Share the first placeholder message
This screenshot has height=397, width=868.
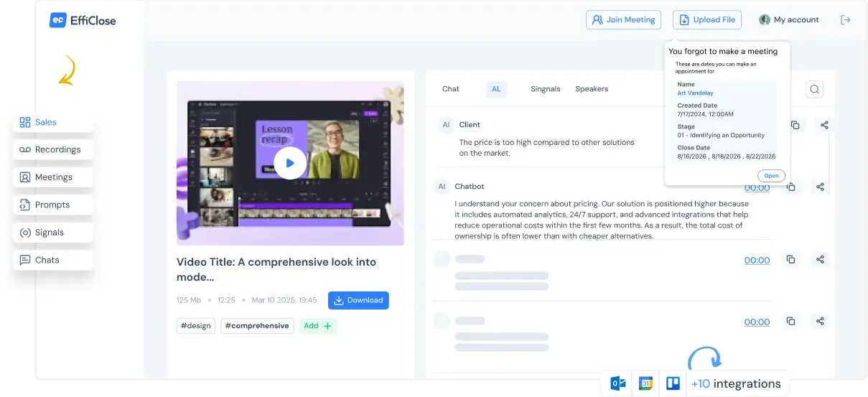pos(820,259)
